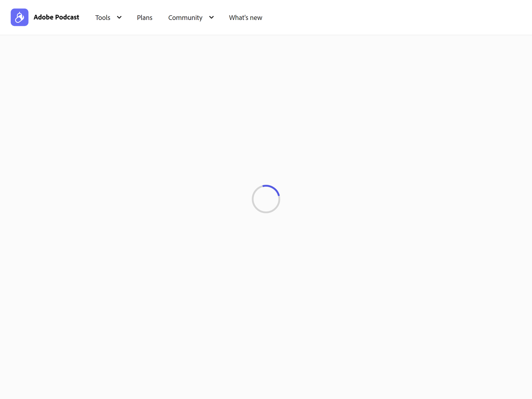Open the Adobe Podcast home text link
532x399 pixels.
pos(56,17)
